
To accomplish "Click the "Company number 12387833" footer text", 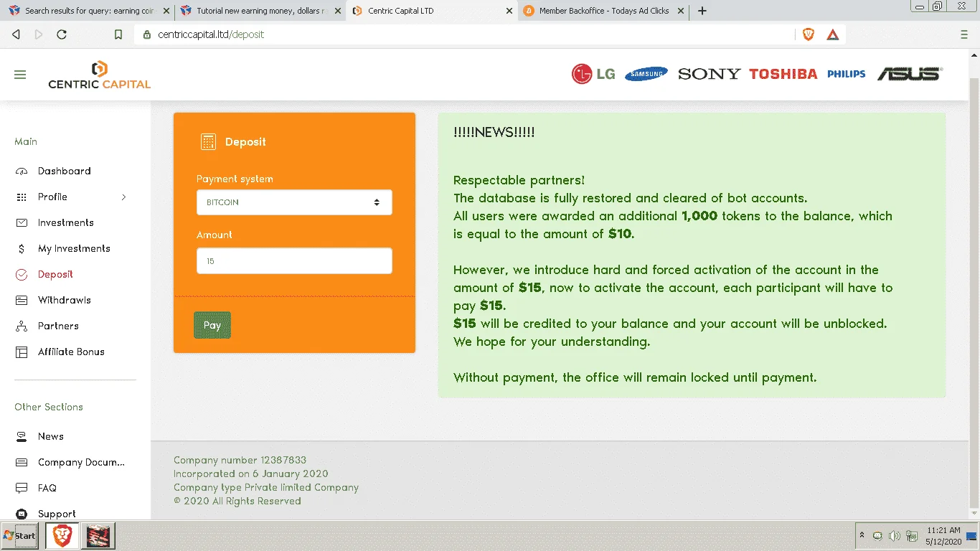I will [x=240, y=461].
